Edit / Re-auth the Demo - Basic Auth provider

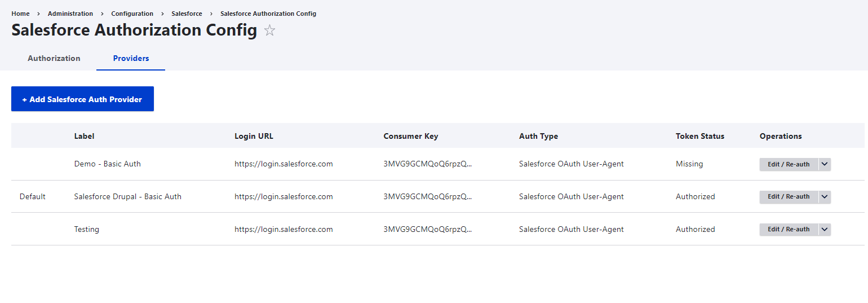[788, 164]
